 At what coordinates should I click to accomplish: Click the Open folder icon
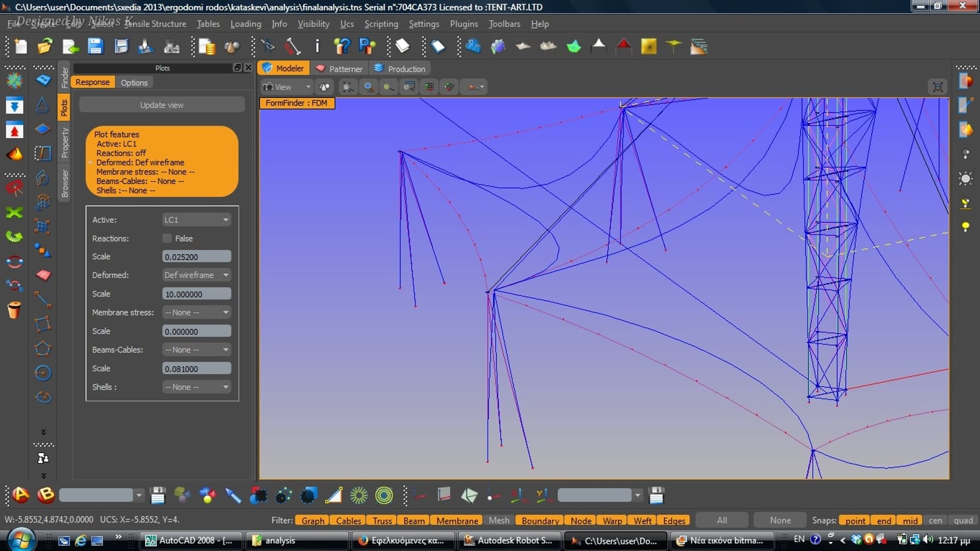pyautogui.click(x=45, y=47)
